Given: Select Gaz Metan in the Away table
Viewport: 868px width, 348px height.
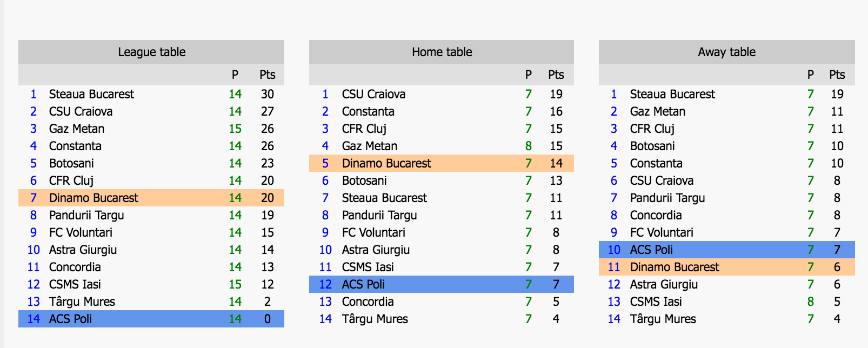Looking at the screenshot, I should coord(657,111).
